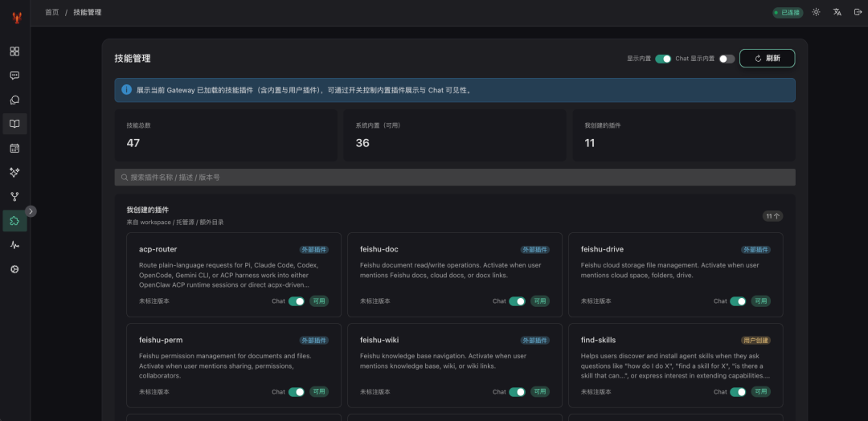Click the 技能总数 47 stat card
The image size is (868, 421).
click(x=226, y=136)
